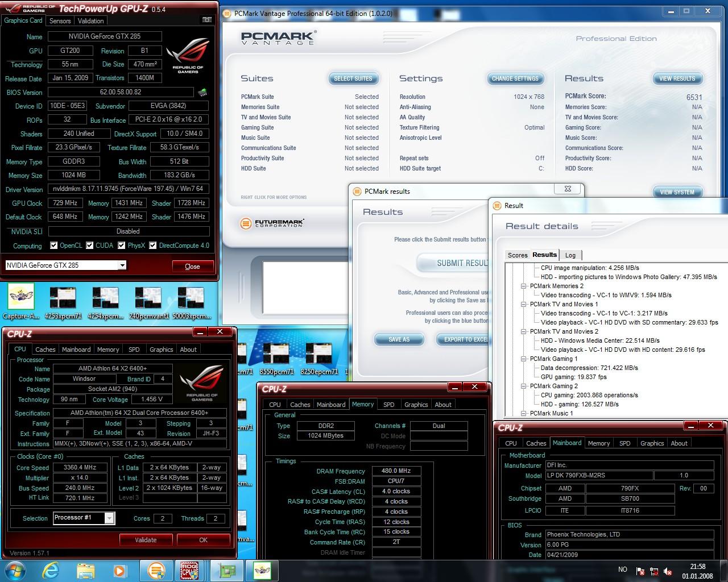The height and width of the screenshot is (582, 728).
Task: Click the Action Center flag tray icon
Action: (640, 571)
